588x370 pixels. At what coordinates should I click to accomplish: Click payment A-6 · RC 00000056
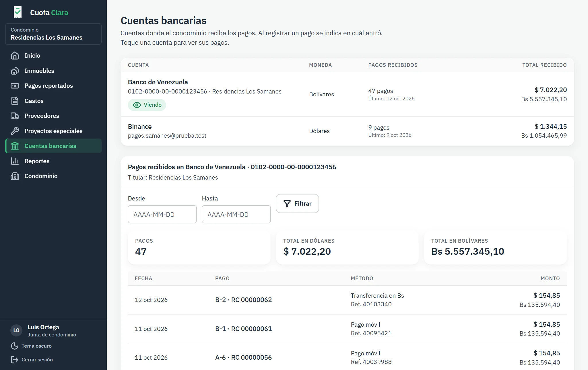click(x=243, y=358)
